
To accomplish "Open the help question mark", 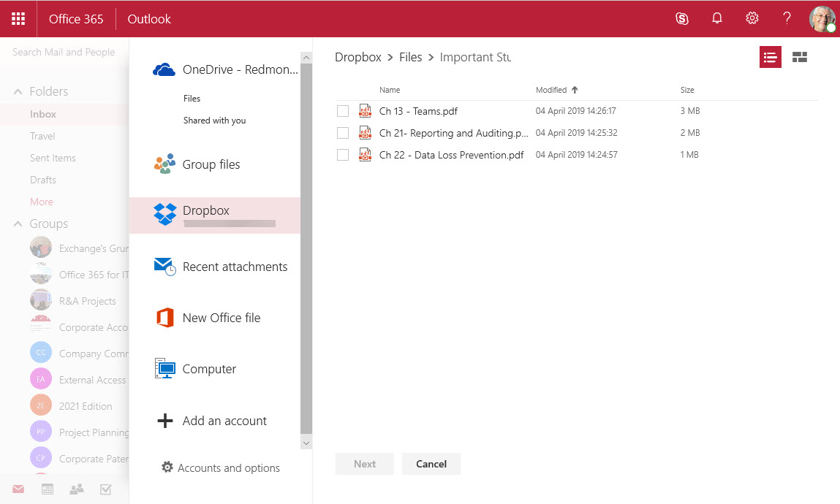I will click(787, 19).
